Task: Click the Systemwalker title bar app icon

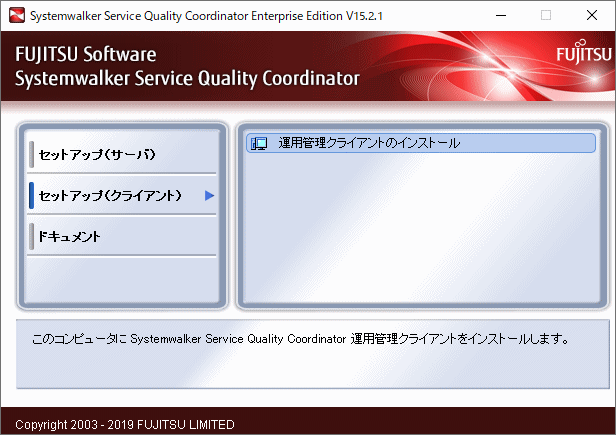Action: [17, 15]
